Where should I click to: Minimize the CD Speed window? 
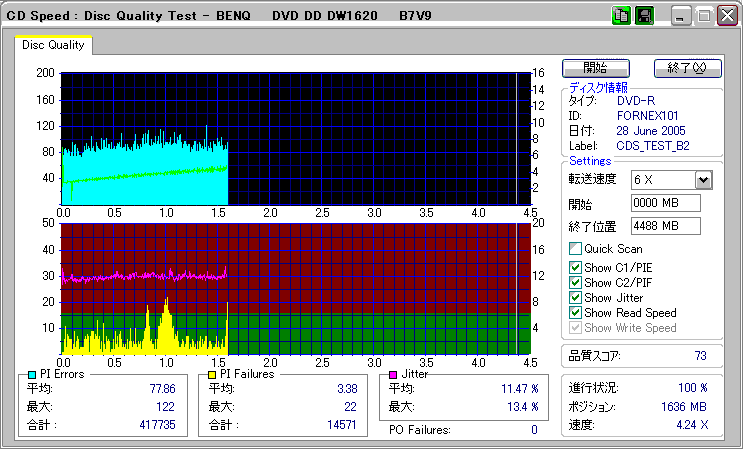(x=680, y=16)
